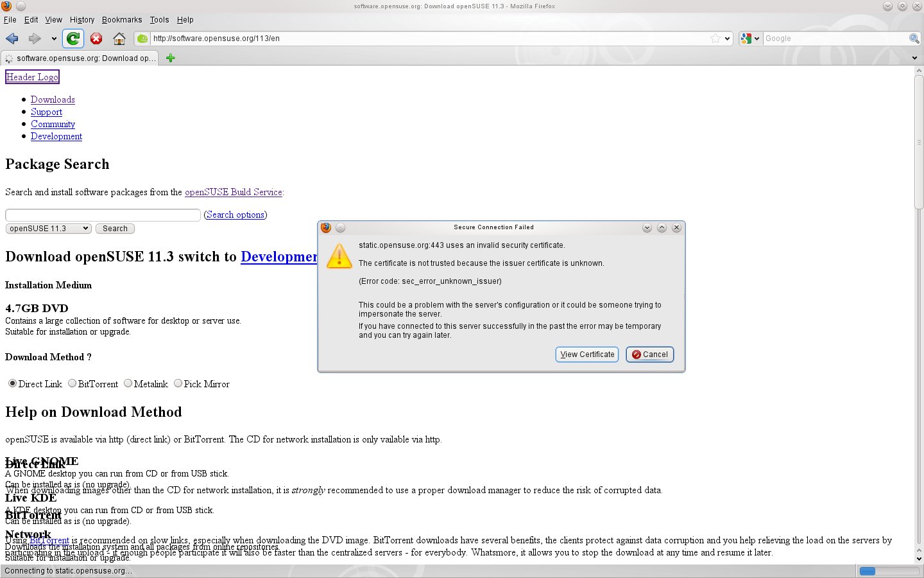Select the BitTorrent radio button
Image resolution: width=924 pixels, height=578 pixels.
point(72,383)
